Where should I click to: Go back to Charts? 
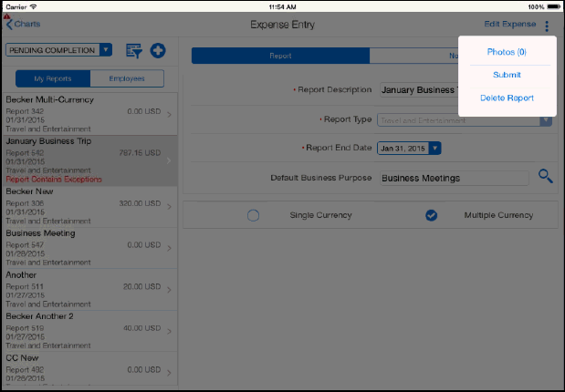click(x=27, y=24)
